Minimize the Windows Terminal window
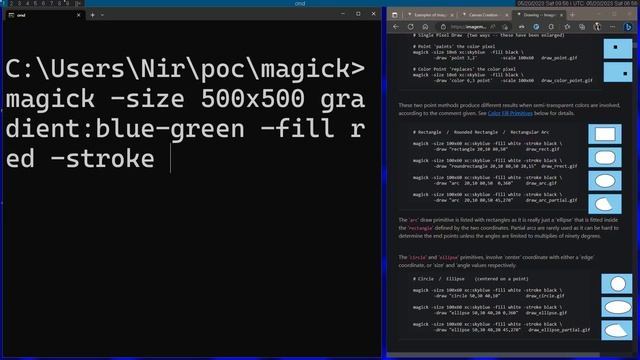 point(342,14)
